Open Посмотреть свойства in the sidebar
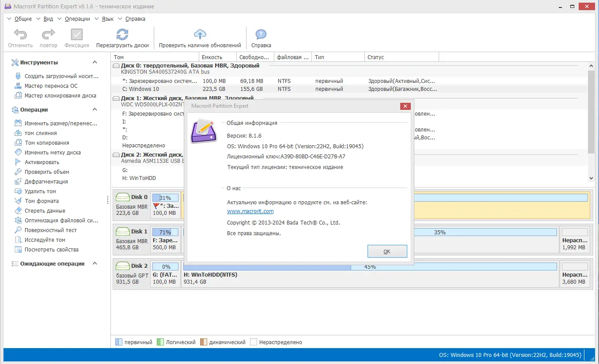This screenshot has width=599, height=364. [46, 250]
